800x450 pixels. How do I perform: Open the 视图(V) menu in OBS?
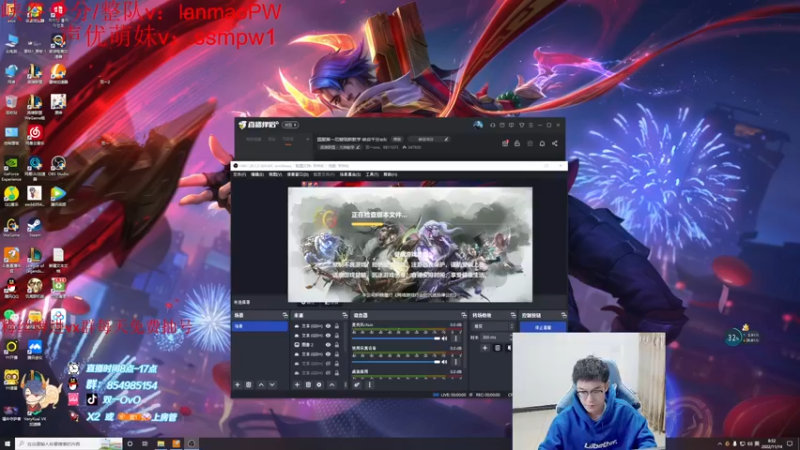click(275, 174)
